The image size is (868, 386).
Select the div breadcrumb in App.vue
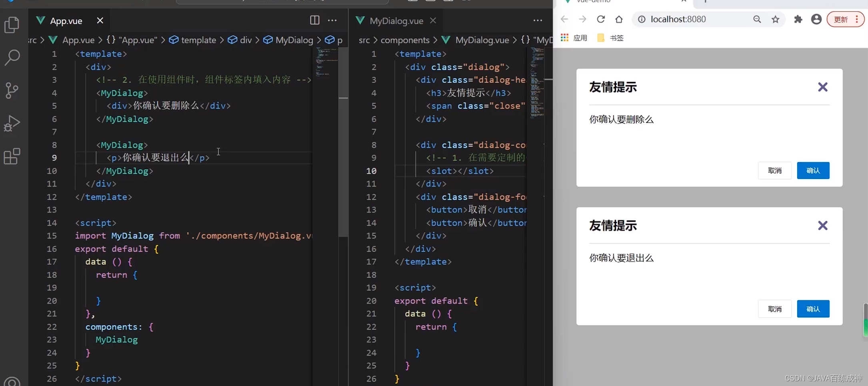240,40
